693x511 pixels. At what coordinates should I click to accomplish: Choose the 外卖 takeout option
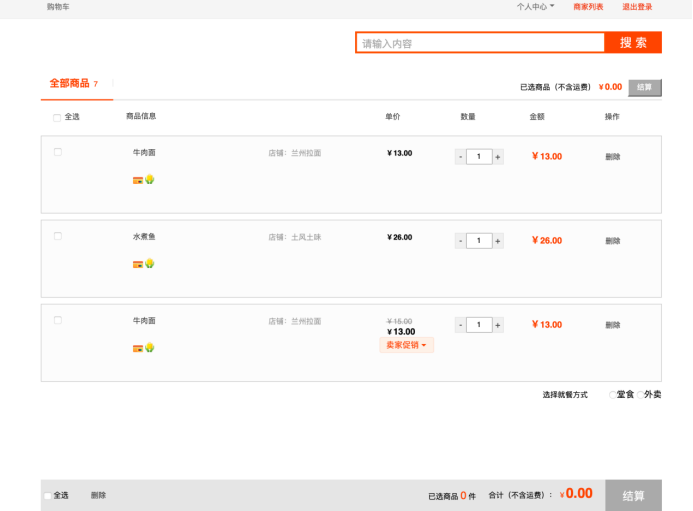pos(641,395)
